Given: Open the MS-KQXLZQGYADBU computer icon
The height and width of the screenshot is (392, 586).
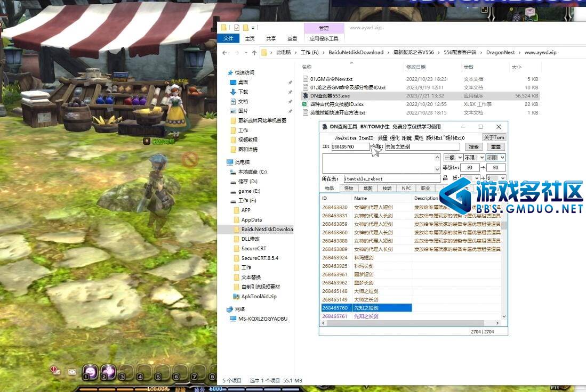Looking at the screenshot, I should click(233, 319).
